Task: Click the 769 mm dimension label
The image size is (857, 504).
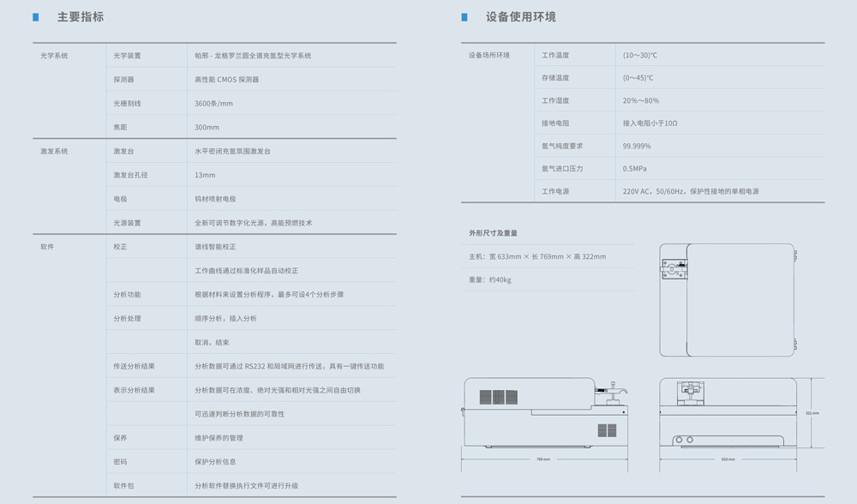Action: pyautogui.click(x=543, y=459)
